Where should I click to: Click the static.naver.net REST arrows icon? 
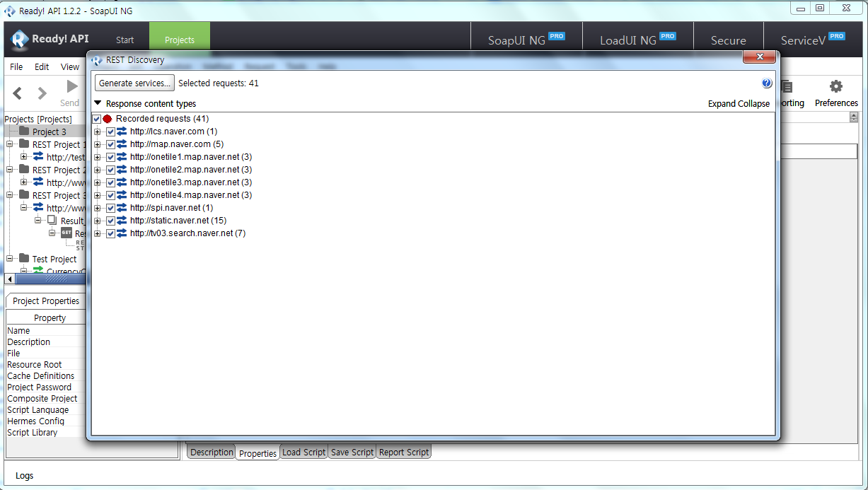coord(122,221)
